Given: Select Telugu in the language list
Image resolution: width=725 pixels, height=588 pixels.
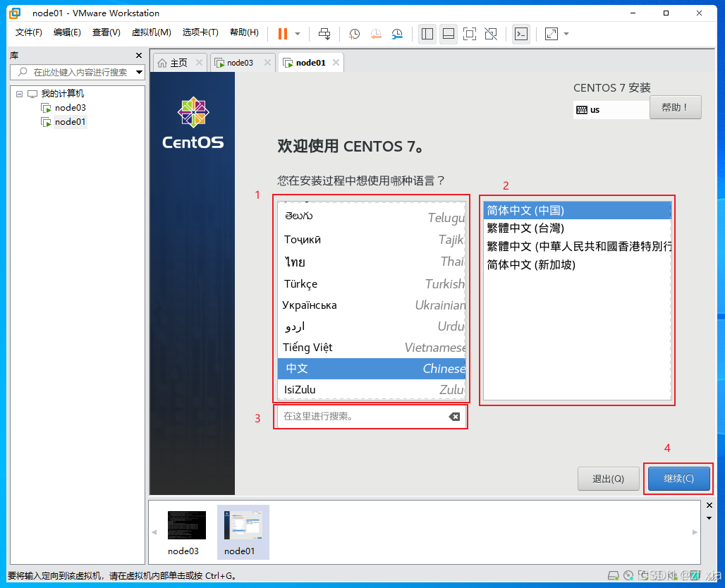Looking at the screenshot, I should point(372,217).
